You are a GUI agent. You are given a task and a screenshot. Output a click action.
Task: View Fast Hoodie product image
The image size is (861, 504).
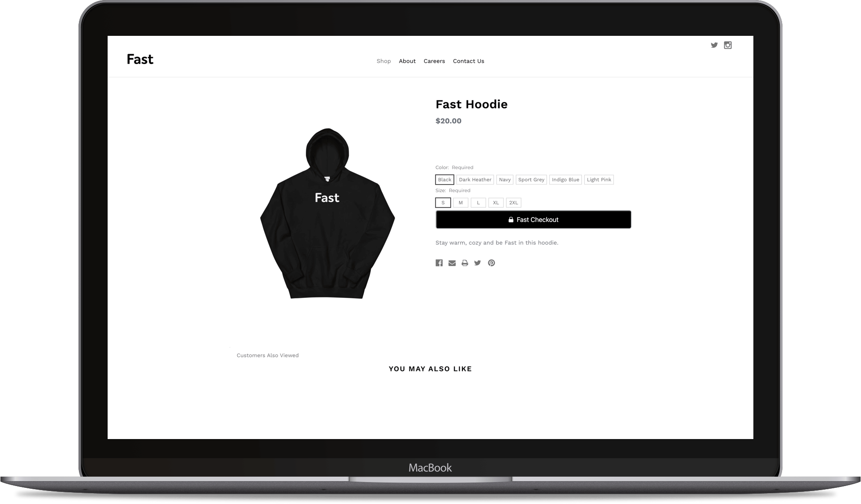point(327,213)
